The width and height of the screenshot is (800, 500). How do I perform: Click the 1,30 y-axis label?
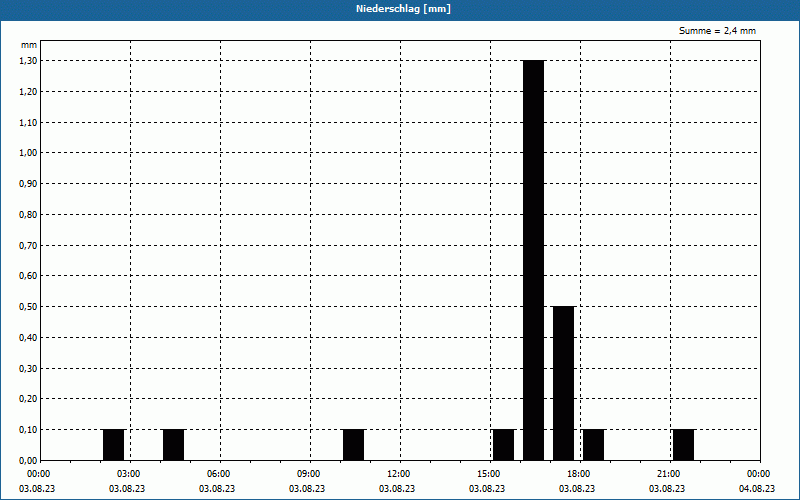tap(28, 61)
